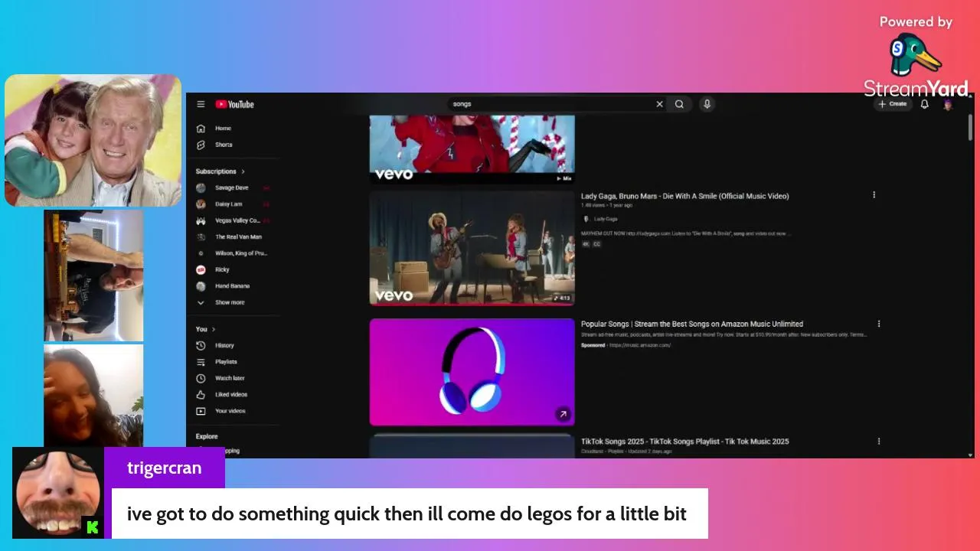Image resolution: width=980 pixels, height=551 pixels.
Task: Click the magnifier search button
Action: [x=679, y=104]
